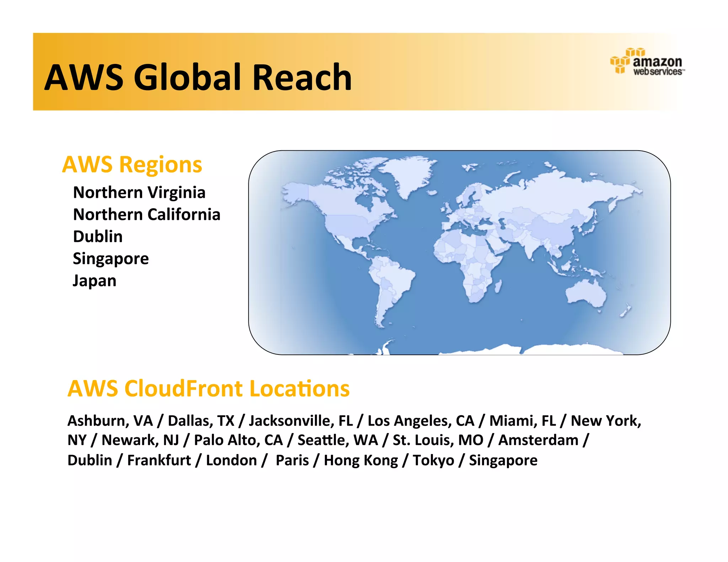This screenshot has width=728, height=562.
Task: Click 'Amsterdam' in CloudFront locations
Action: (538, 440)
